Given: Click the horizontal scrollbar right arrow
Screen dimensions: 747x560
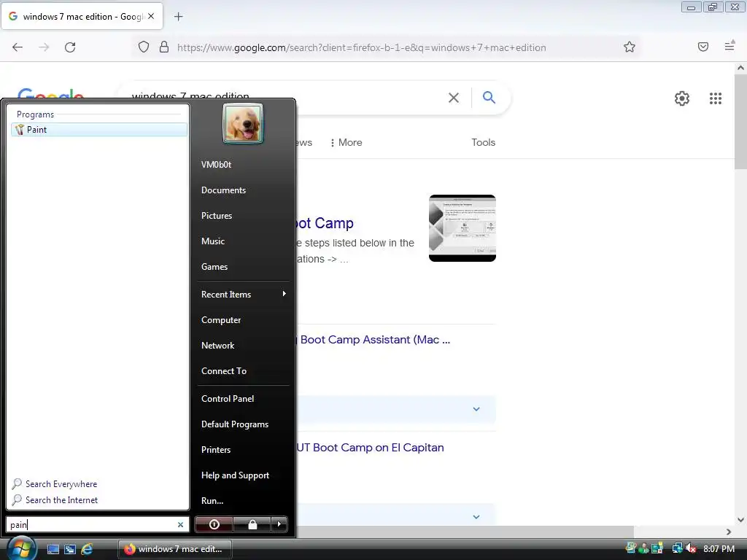Looking at the screenshot, I should tap(729, 532).
